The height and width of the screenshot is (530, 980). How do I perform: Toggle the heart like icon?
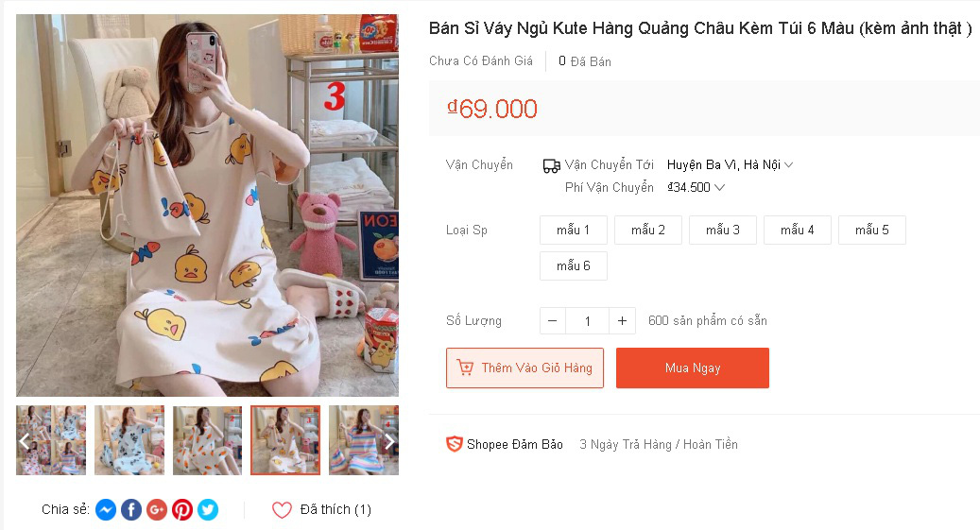282,510
